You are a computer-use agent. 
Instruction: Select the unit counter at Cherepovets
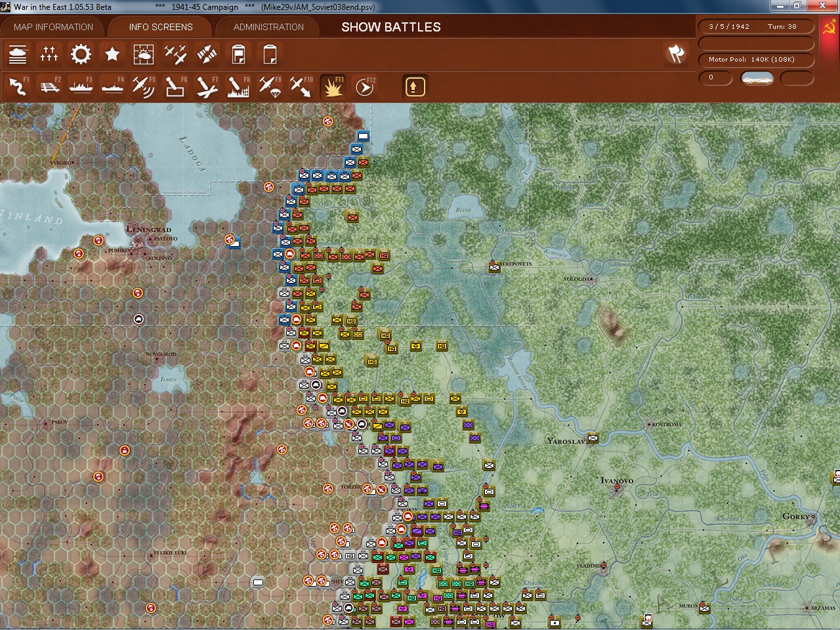pyautogui.click(x=494, y=266)
